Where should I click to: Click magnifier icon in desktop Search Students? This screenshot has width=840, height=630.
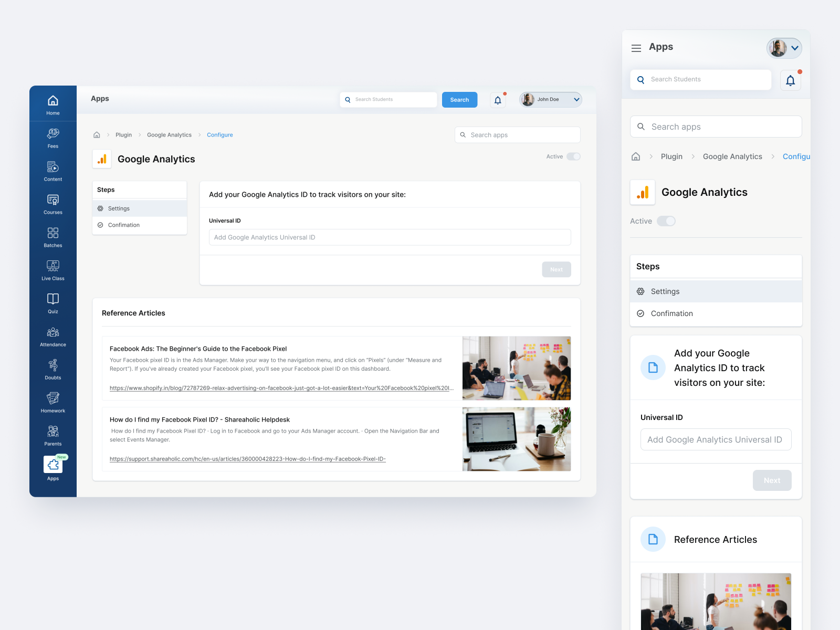(x=348, y=100)
